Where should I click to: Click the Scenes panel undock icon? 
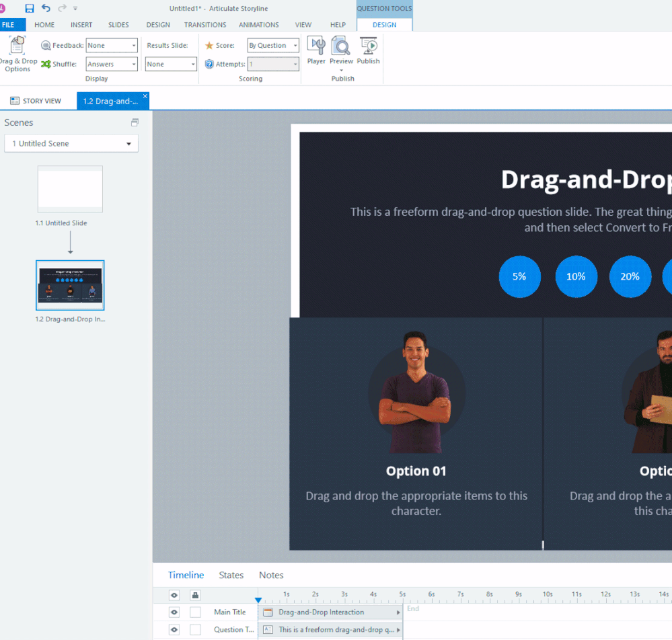click(x=135, y=123)
